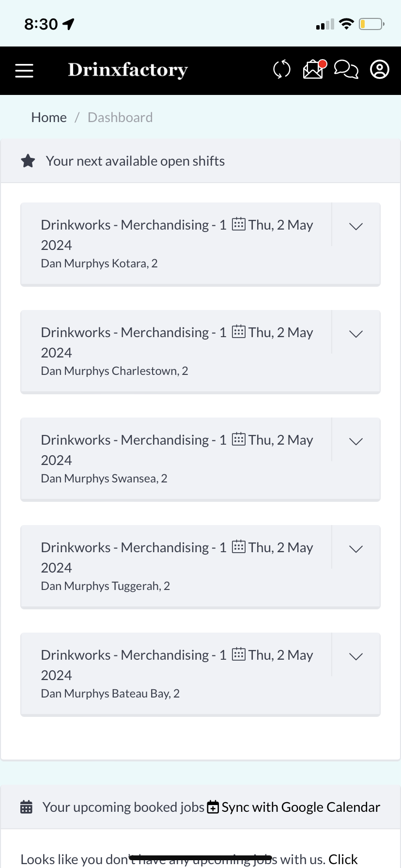
Task: Tap calendar icon in Kotara shift card
Action: click(x=238, y=224)
